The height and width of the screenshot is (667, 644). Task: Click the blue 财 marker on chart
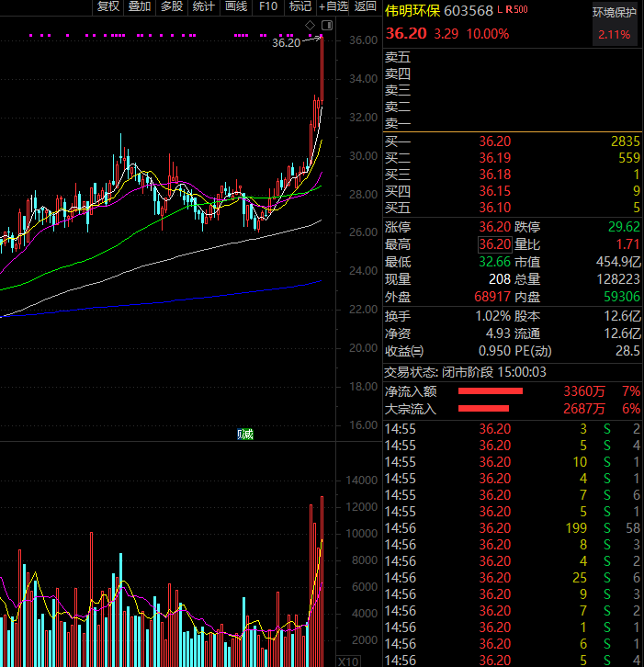(242, 434)
